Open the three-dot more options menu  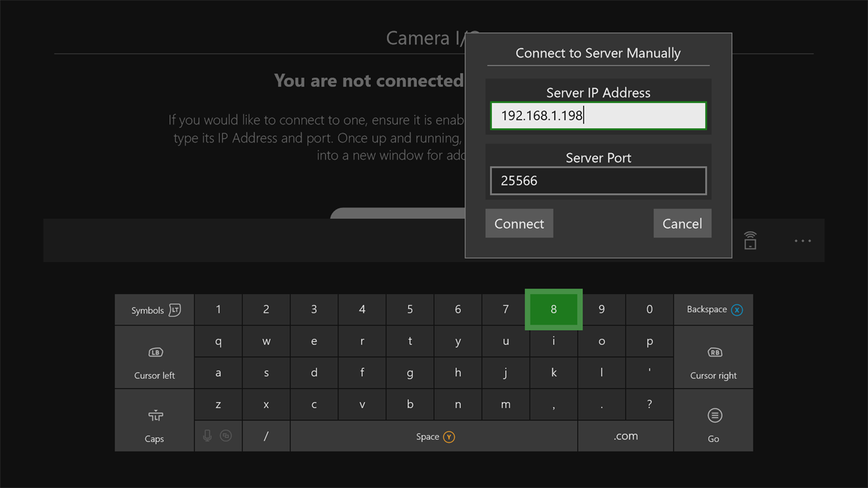click(803, 241)
